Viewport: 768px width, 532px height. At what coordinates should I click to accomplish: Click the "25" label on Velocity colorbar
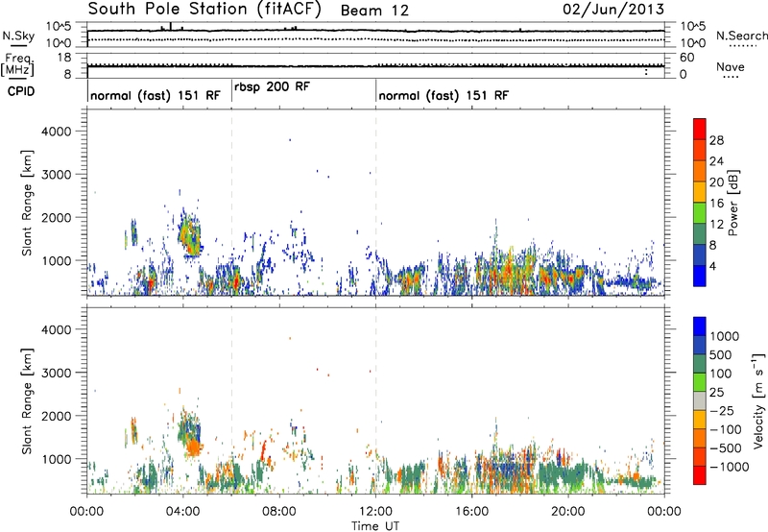click(717, 393)
